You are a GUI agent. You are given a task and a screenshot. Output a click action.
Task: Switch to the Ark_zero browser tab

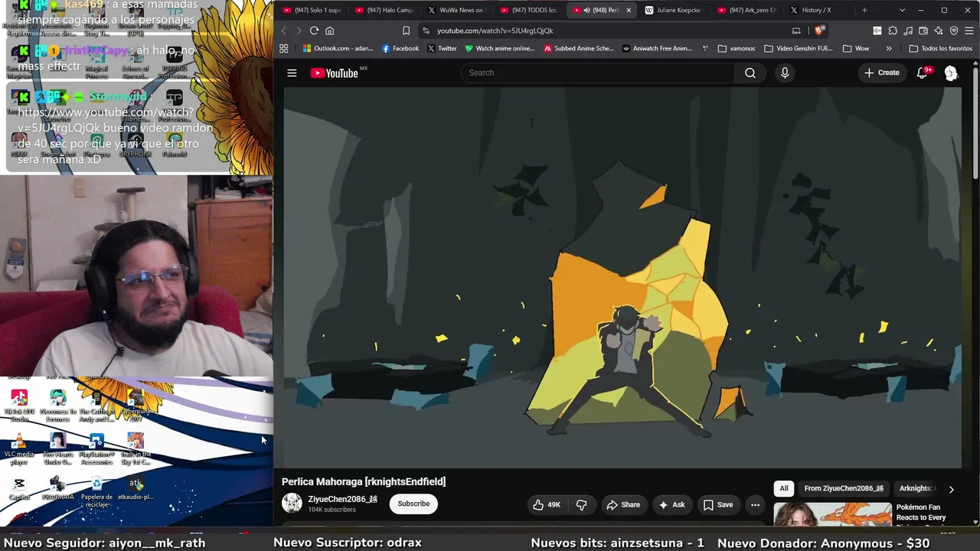[746, 10]
